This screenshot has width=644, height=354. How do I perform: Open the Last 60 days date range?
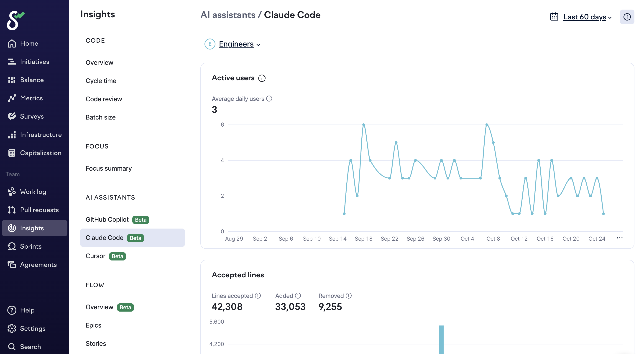584,17
